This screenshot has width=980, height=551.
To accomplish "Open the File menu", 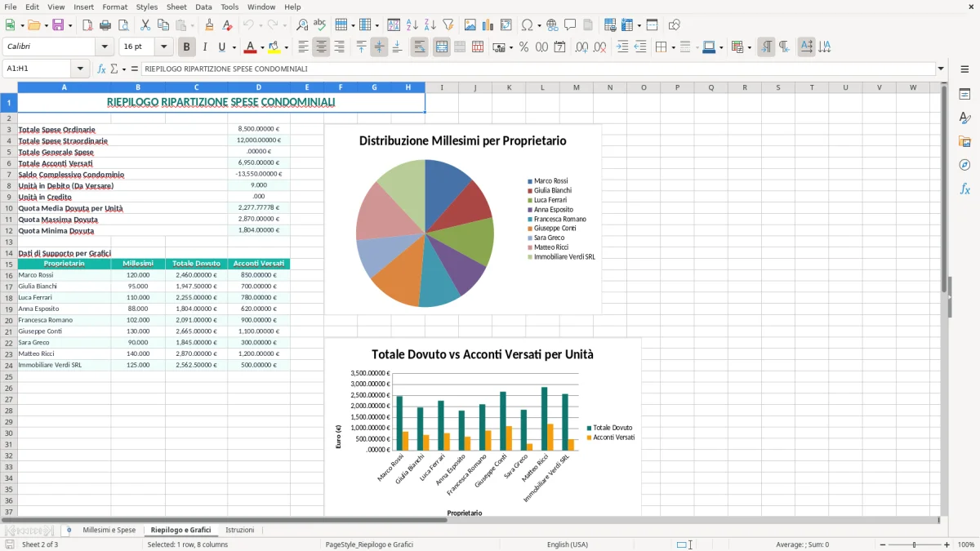I will click(x=10, y=7).
